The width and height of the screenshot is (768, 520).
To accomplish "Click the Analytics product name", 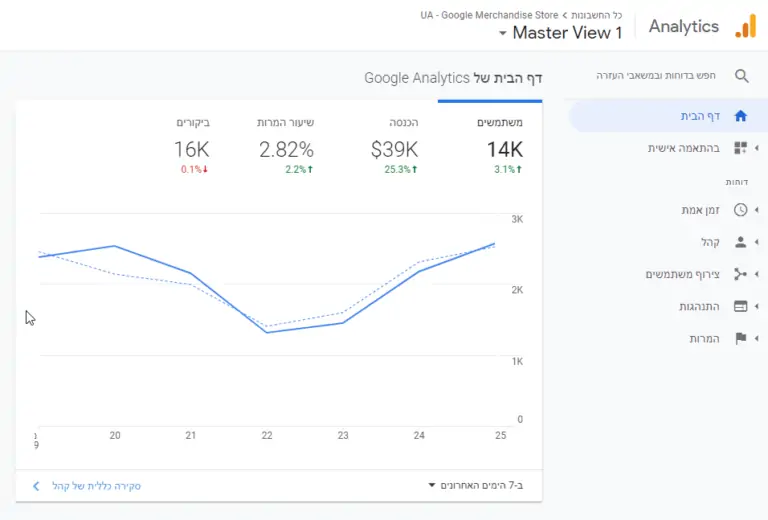I will [684, 26].
